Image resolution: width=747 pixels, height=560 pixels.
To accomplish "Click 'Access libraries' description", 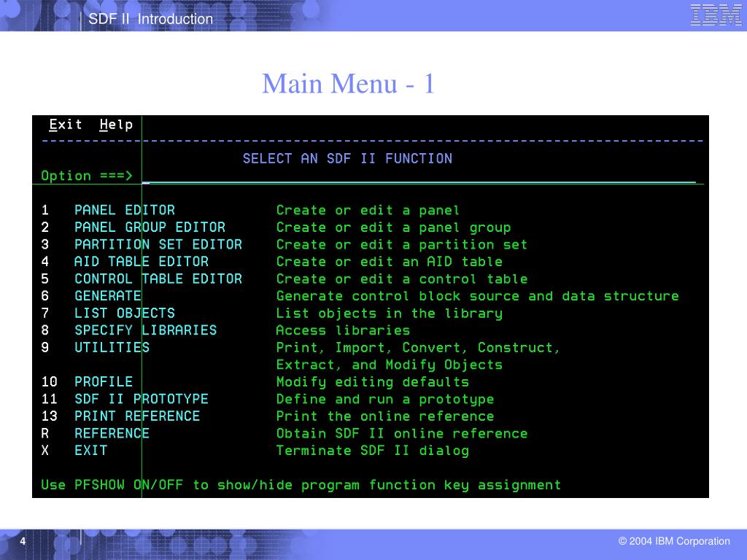I will (343, 330).
